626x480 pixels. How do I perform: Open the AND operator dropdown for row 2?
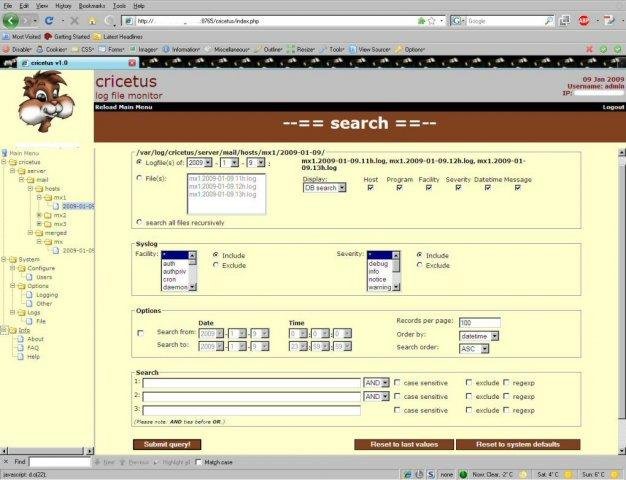pyautogui.click(x=376, y=396)
